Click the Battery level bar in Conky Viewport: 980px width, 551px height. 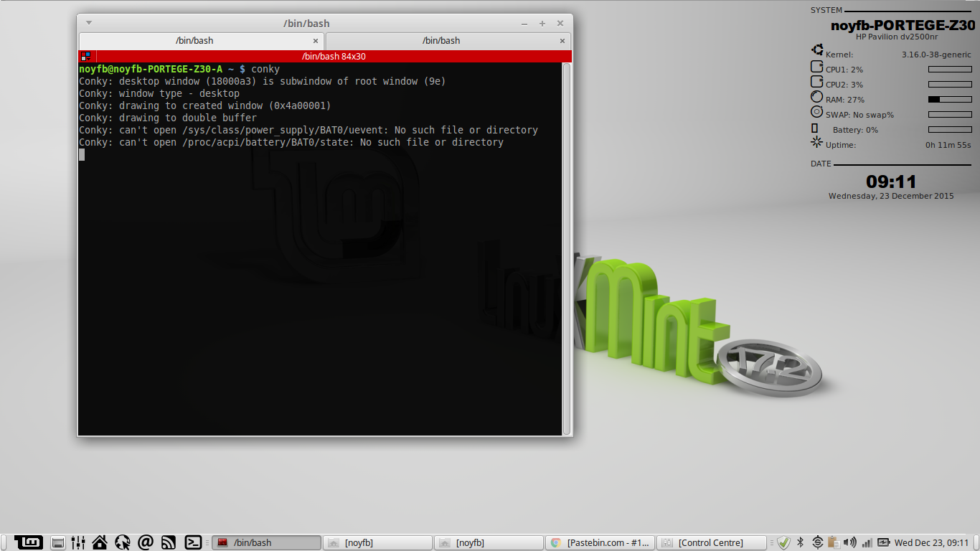950,130
